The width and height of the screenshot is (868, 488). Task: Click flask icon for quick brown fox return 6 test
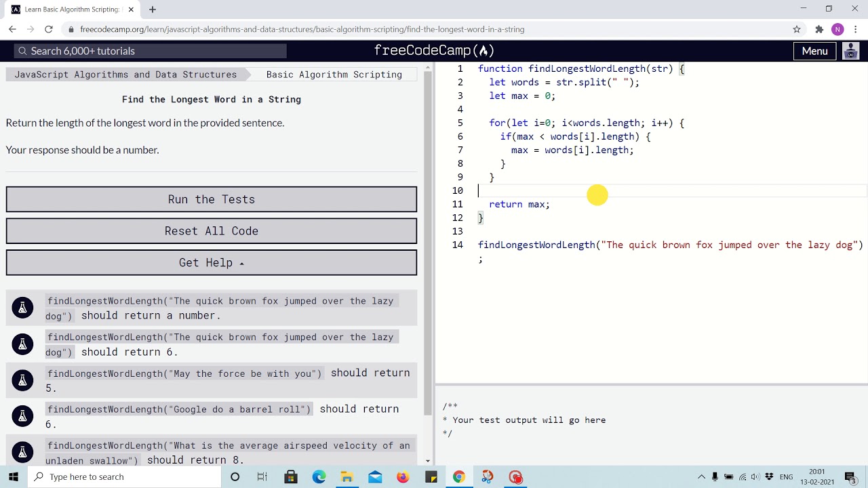(x=22, y=344)
